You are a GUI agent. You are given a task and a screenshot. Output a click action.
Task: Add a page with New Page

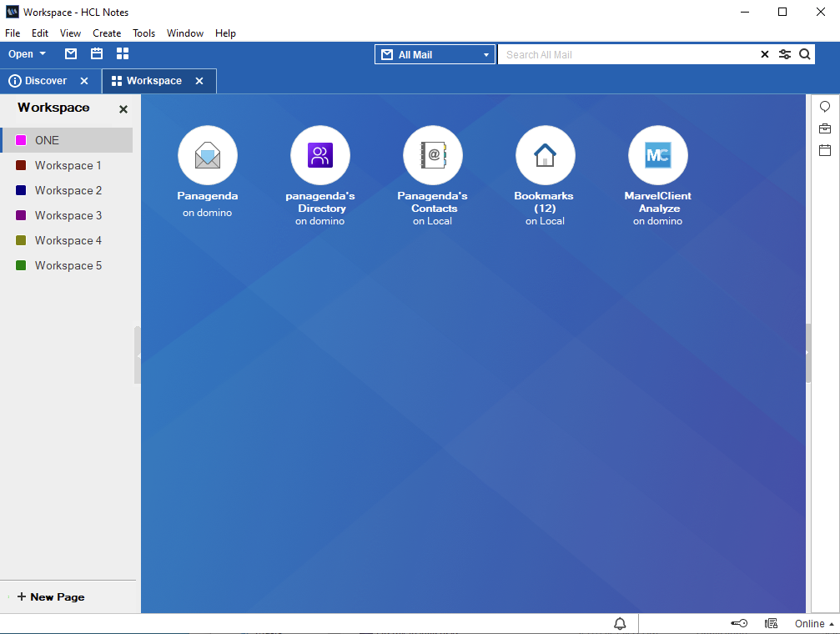coord(51,597)
